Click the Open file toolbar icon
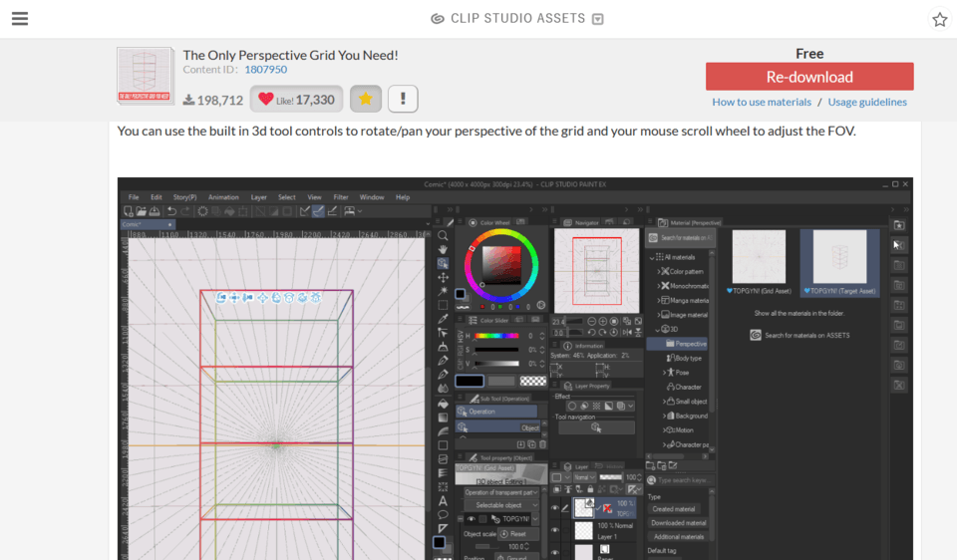 [141, 211]
